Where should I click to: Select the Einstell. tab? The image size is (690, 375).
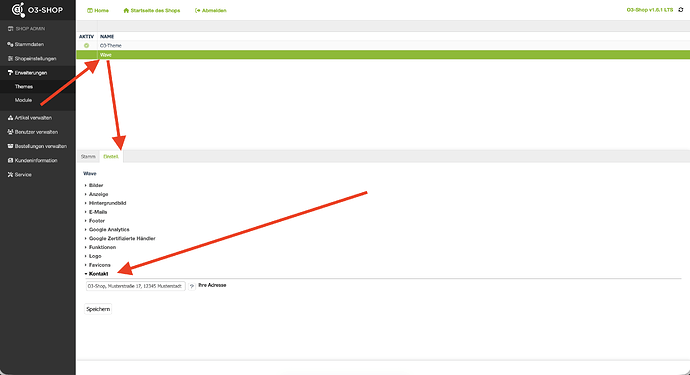click(x=111, y=157)
